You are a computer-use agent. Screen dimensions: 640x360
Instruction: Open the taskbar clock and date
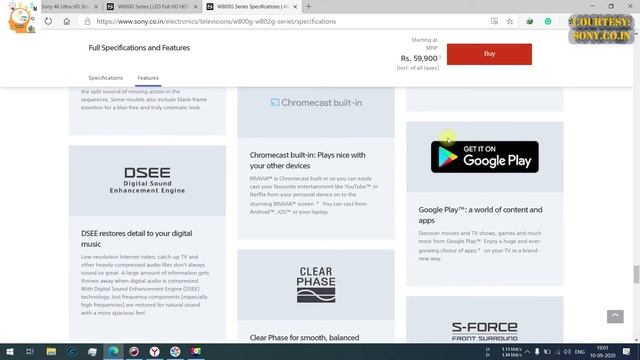pyautogui.click(x=602, y=351)
